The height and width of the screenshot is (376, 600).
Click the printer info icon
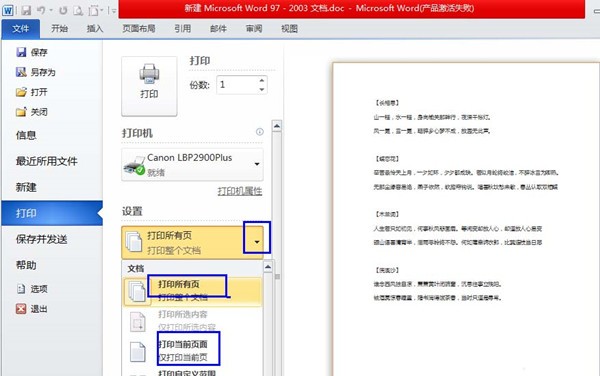[x=259, y=132]
